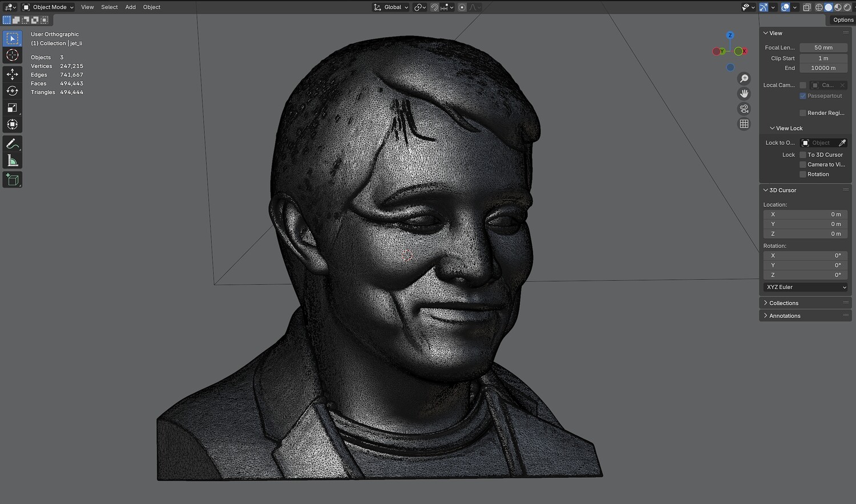Screen dimensions: 856x504
Task: Enable the Render Region checkbox
Action: click(x=803, y=113)
